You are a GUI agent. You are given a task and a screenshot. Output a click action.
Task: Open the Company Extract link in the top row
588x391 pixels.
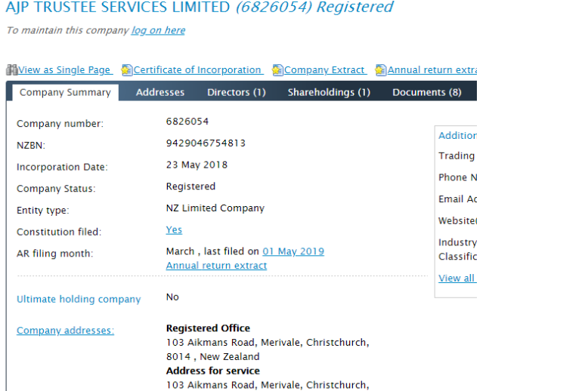pos(325,70)
